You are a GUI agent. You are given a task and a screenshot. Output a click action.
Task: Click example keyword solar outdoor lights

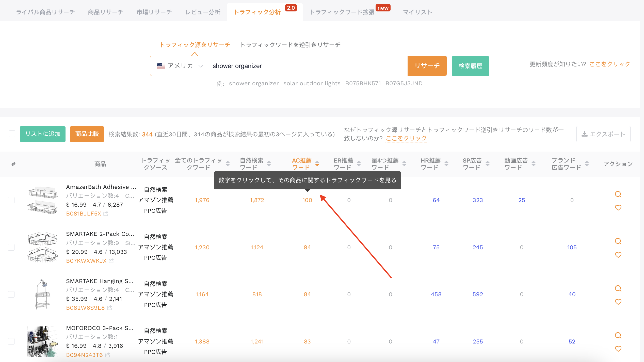click(x=312, y=84)
